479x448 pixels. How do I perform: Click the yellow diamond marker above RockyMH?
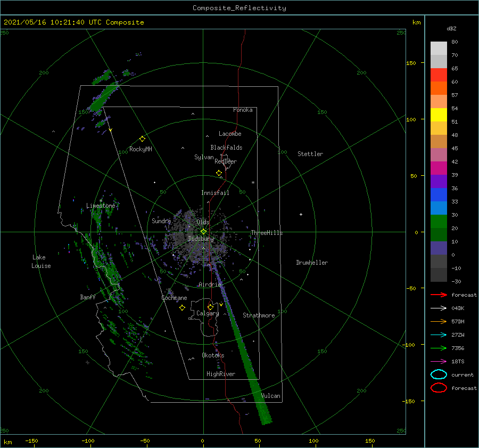pyautogui.click(x=142, y=139)
